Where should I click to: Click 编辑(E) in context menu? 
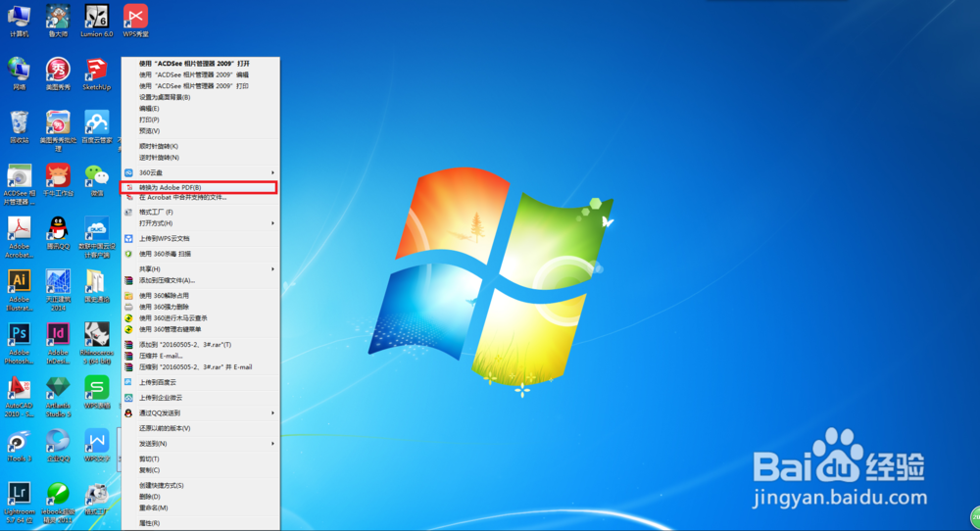(200, 108)
